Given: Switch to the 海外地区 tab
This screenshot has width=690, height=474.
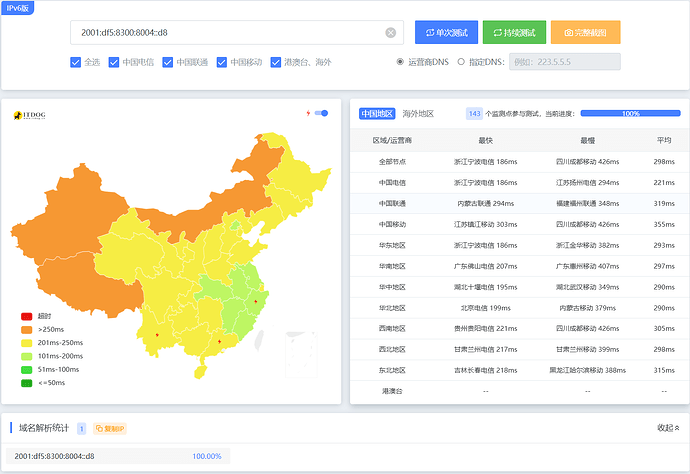Looking at the screenshot, I should pyautogui.click(x=418, y=114).
